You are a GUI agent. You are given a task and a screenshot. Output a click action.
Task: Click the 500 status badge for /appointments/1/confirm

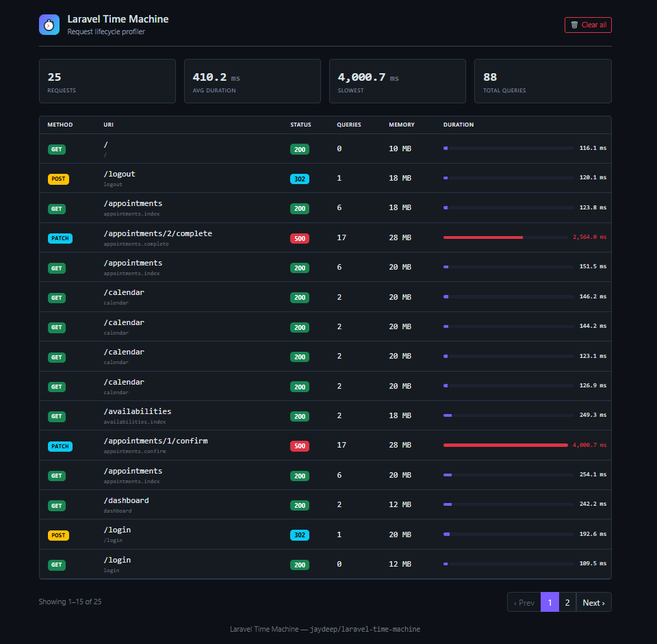click(x=300, y=446)
